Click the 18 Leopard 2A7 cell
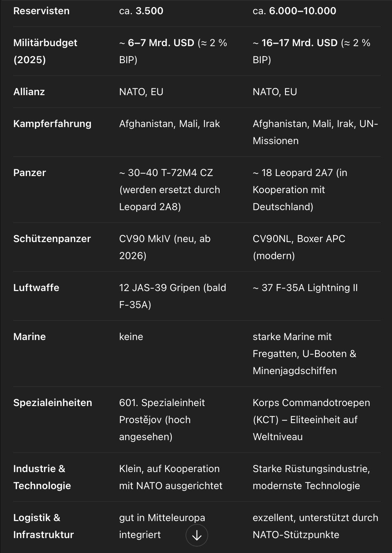The height and width of the screenshot is (553, 392). point(300,190)
